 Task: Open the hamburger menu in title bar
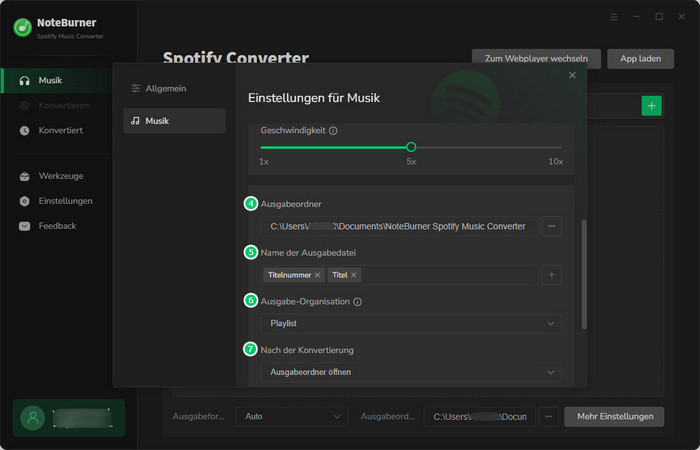click(x=614, y=17)
